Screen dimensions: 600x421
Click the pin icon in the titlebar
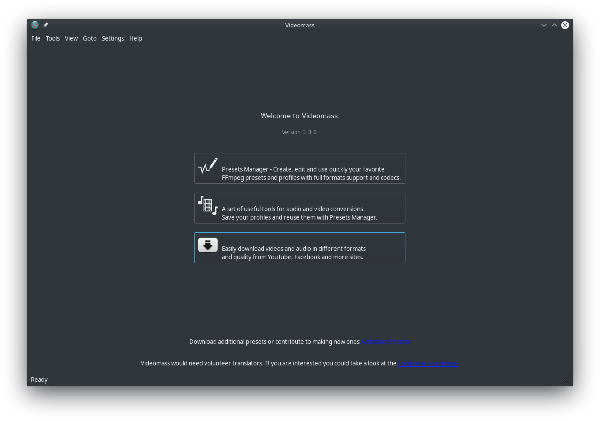[x=46, y=25]
